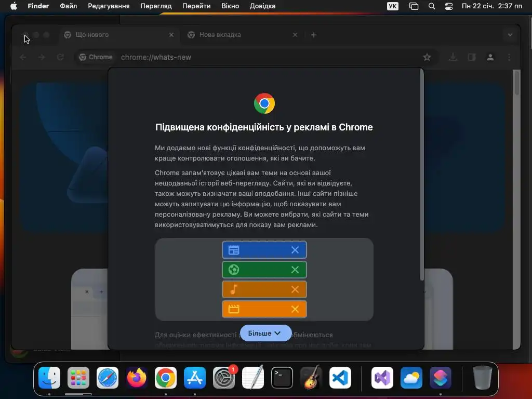Open Stage Manager icon in menu bar
This screenshot has height=399, width=532.
click(x=414, y=6)
